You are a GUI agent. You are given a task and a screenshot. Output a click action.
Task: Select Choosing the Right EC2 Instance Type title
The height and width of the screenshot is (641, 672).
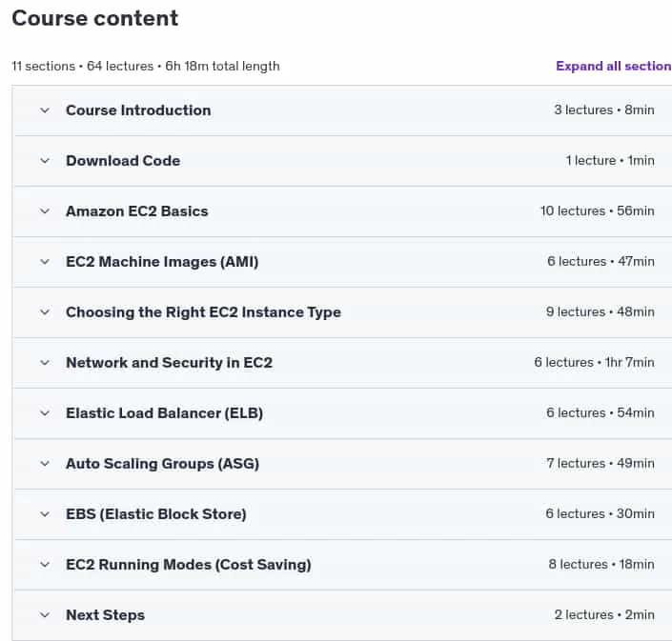[x=204, y=312]
